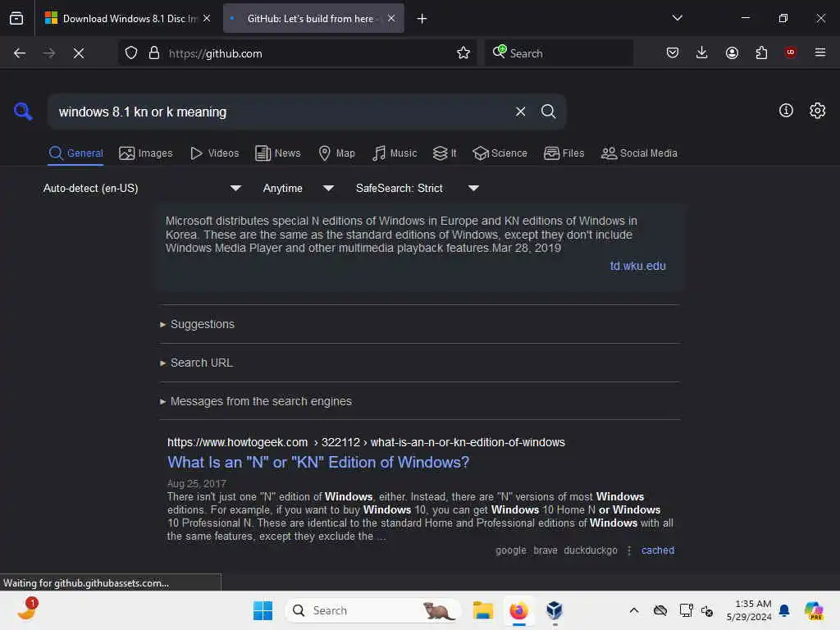Submit search with magnifier button
Viewport: 840px width, 630px height.
click(548, 112)
